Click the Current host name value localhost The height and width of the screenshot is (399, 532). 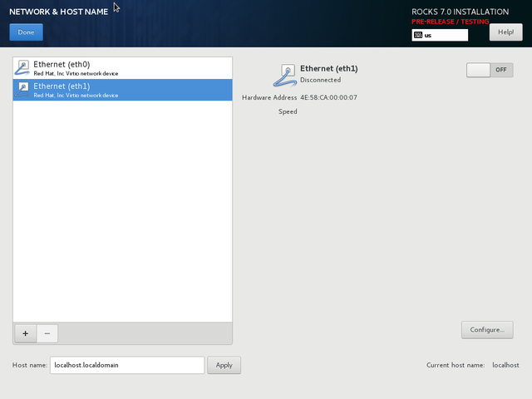click(505, 365)
